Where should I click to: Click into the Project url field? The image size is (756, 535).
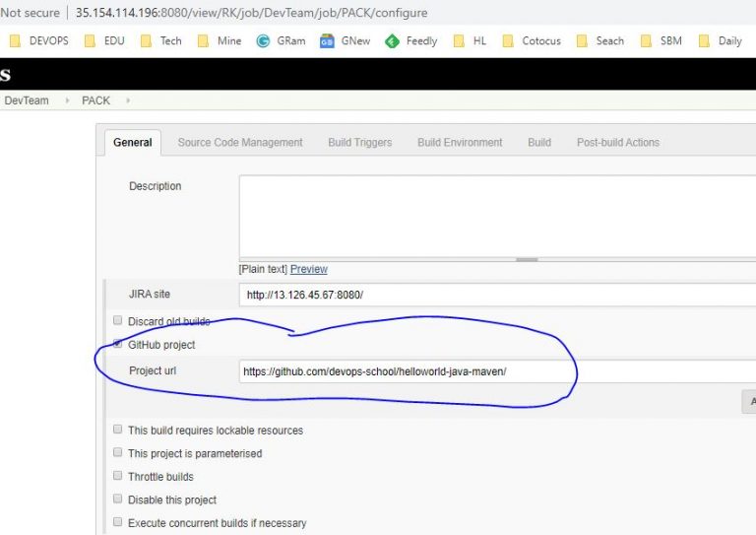pyautogui.click(x=492, y=371)
